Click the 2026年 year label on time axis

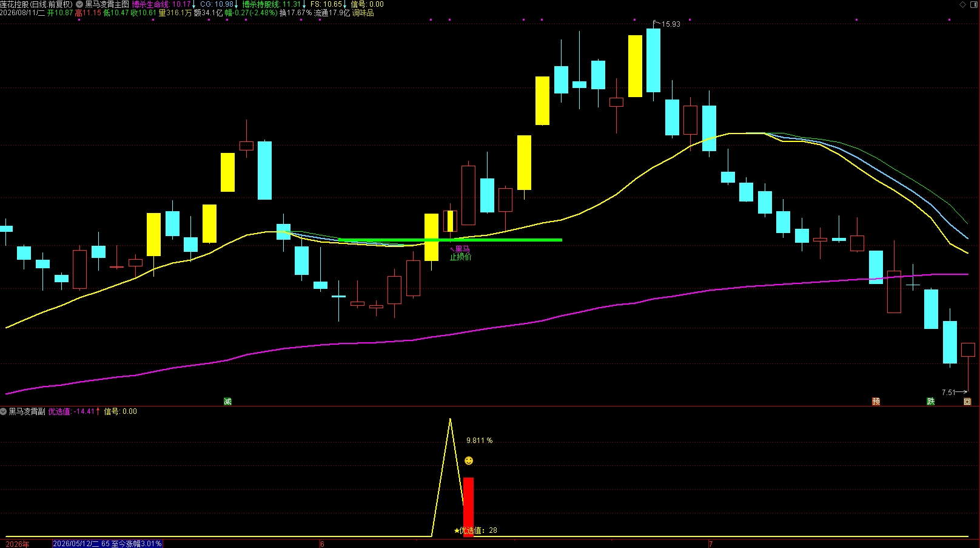coord(18,544)
